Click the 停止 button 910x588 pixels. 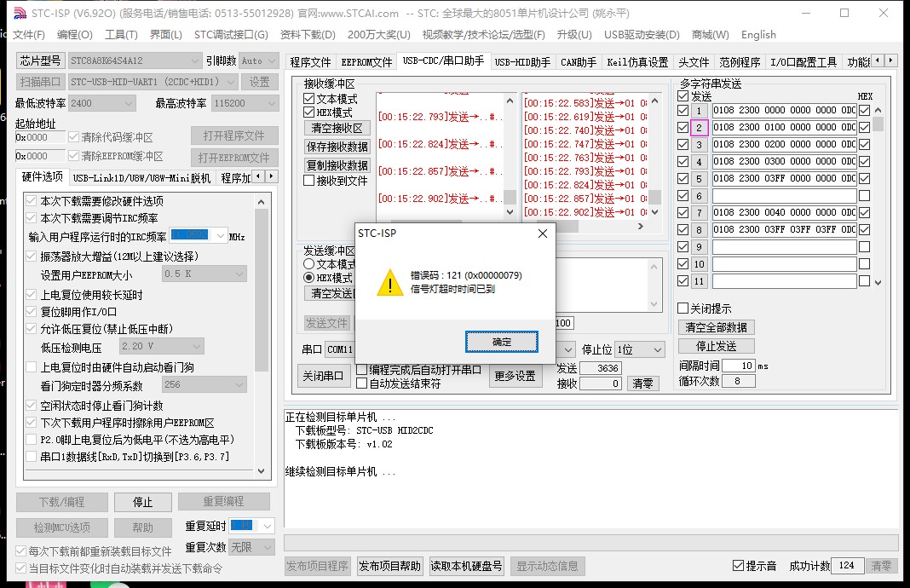(x=143, y=502)
